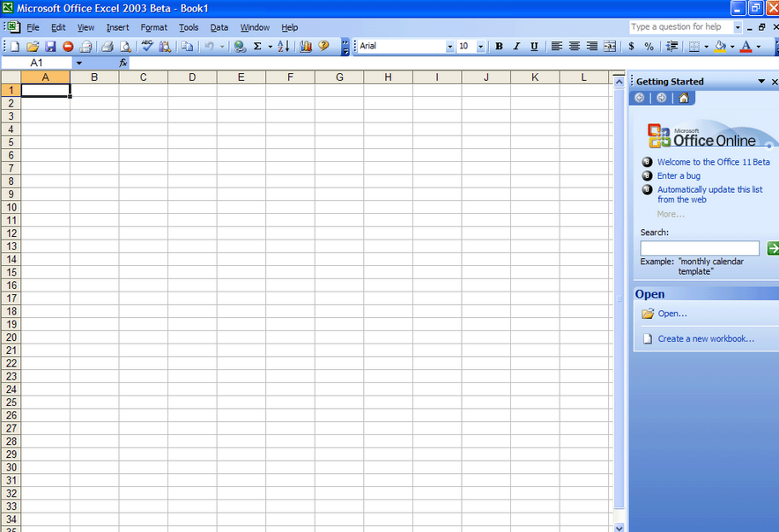Toggle Italic formatting
The height and width of the screenshot is (532, 779).
coord(516,46)
